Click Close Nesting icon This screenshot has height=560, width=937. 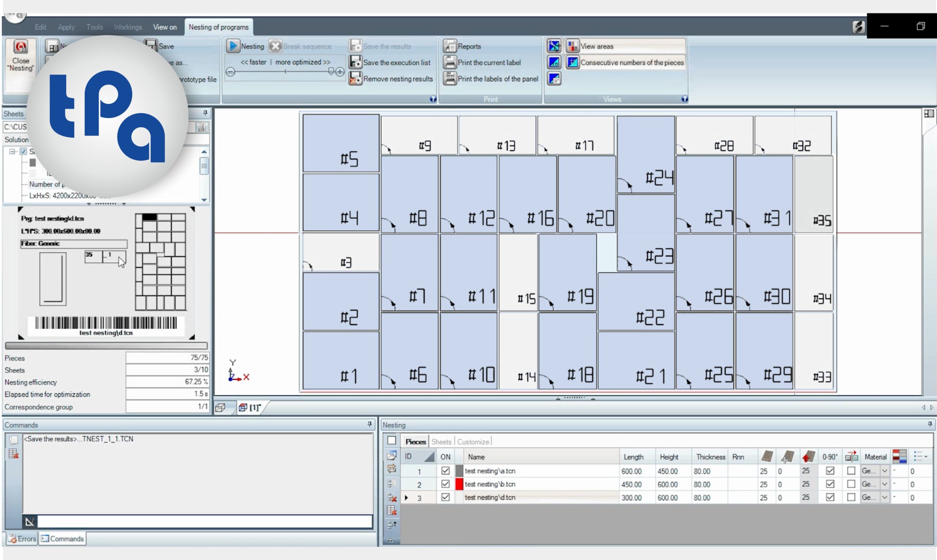20,47
